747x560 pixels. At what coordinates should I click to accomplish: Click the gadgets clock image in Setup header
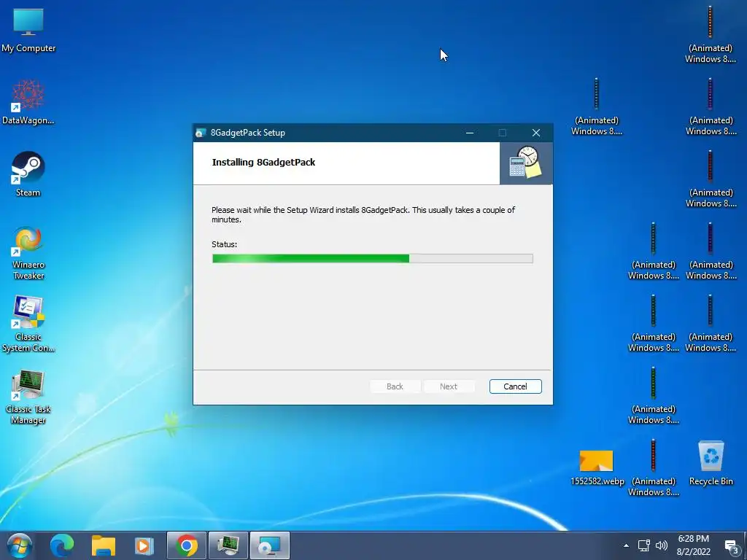tap(526, 163)
